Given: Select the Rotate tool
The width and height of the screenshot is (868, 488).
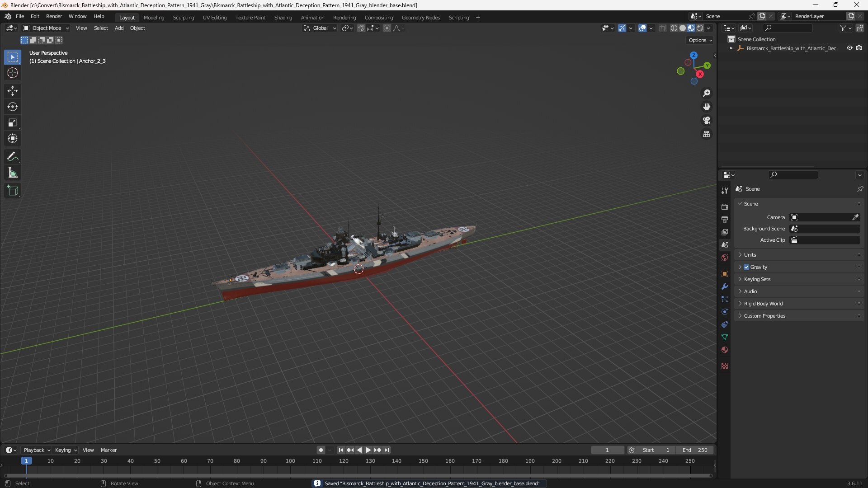Looking at the screenshot, I should point(13,107).
